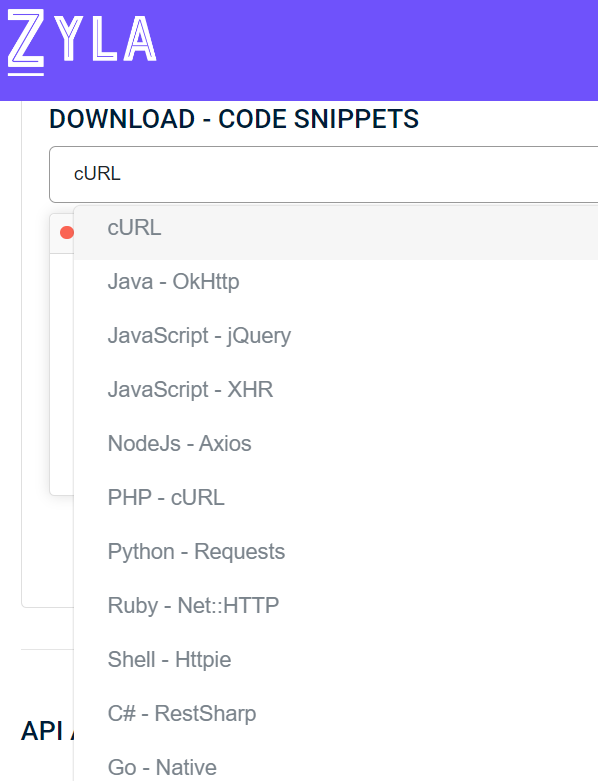This screenshot has width=598, height=781.
Task: Click the Download - Code Snippets heading
Action: click(234, 119)
